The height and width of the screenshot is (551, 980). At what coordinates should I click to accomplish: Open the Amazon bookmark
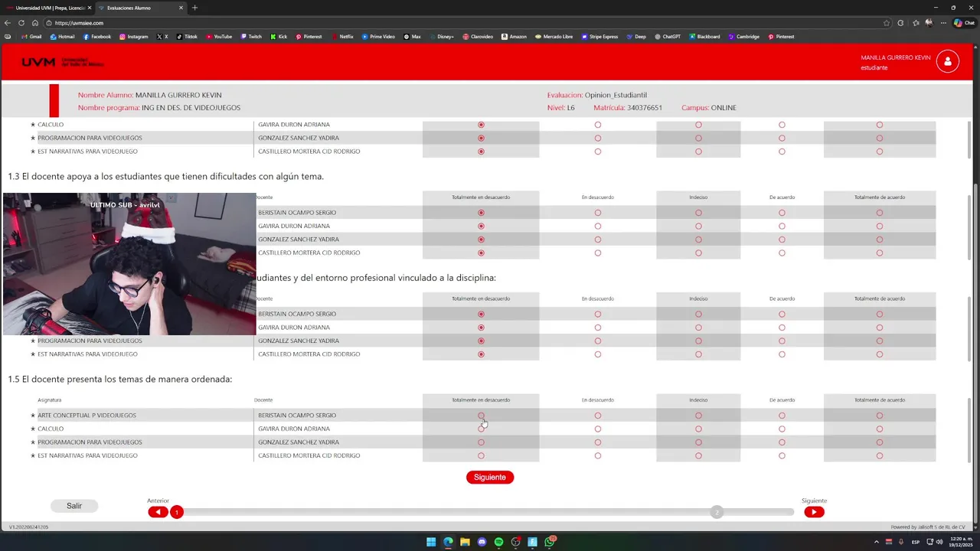tap(514, 37)
